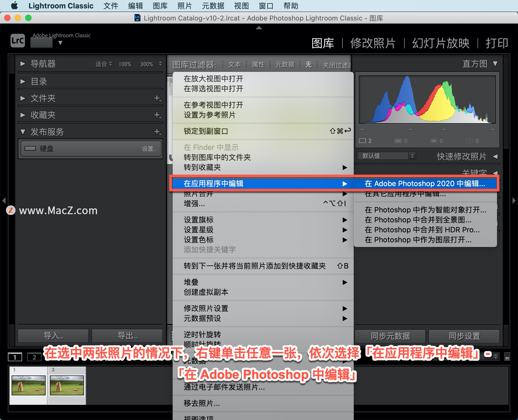This screenshot has height=420, width=518.
Task: Choose 增强... menu entry
Action: [263, 204]
